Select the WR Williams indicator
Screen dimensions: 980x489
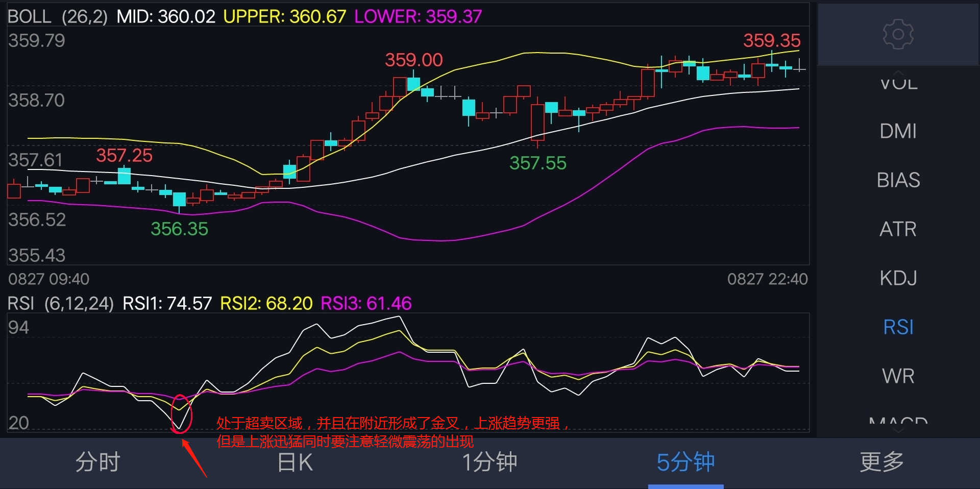[898, 376]
